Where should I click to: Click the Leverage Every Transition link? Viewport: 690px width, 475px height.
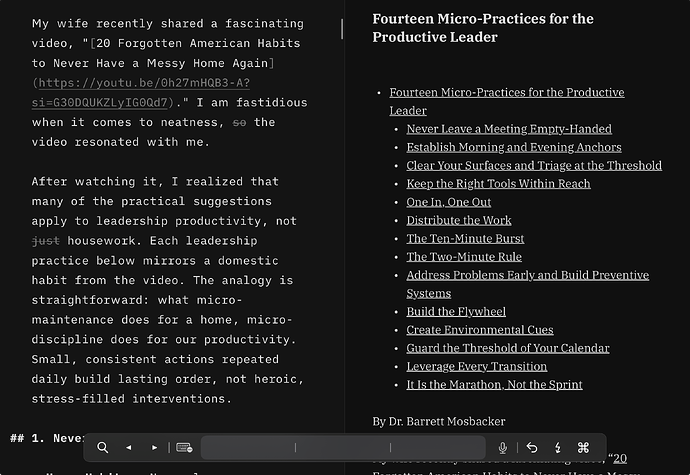[x=476, y=366]
